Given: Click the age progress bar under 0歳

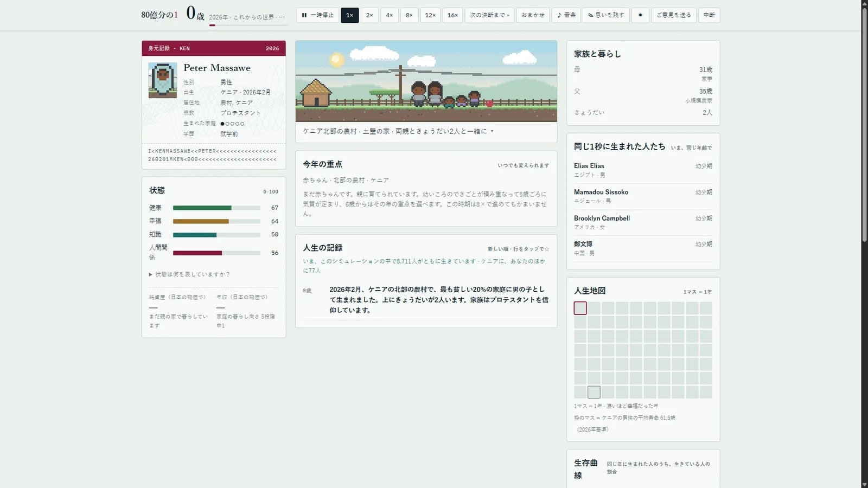Looking at the screenshot, I should (x=248, y=25).
